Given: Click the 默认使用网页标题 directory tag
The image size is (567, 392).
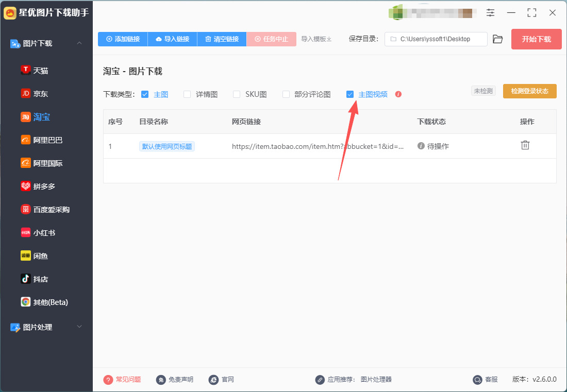Looking at the screenshot, I should tap(167, 146).
